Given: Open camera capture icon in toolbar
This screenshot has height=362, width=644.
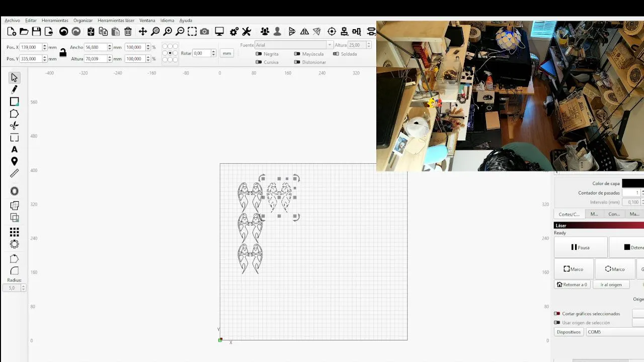Looking at the screenshot, I should [x=204, y=32].
